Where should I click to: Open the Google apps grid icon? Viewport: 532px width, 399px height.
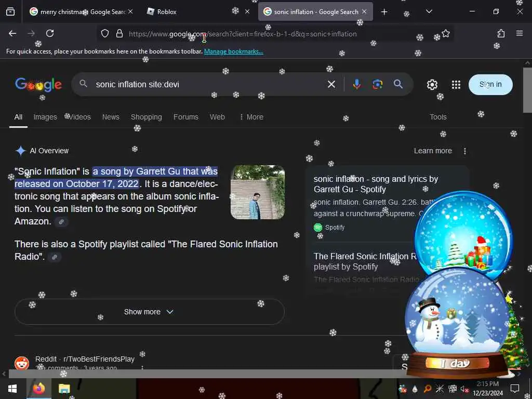[456, 85]
